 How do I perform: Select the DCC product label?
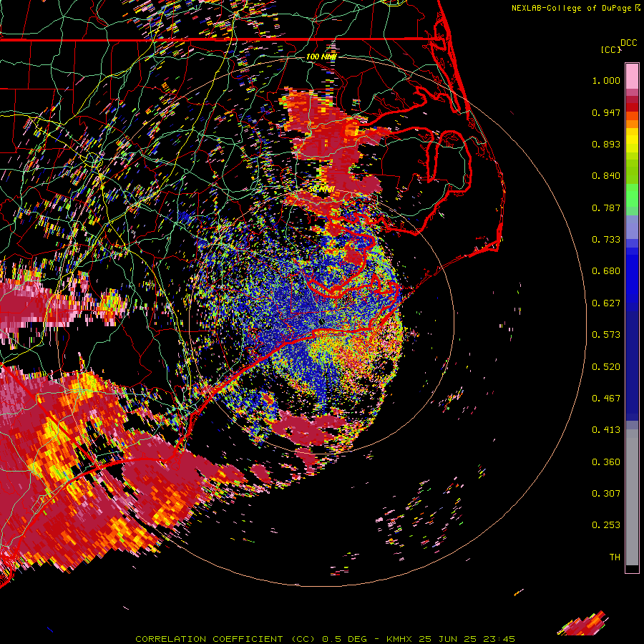628,43
